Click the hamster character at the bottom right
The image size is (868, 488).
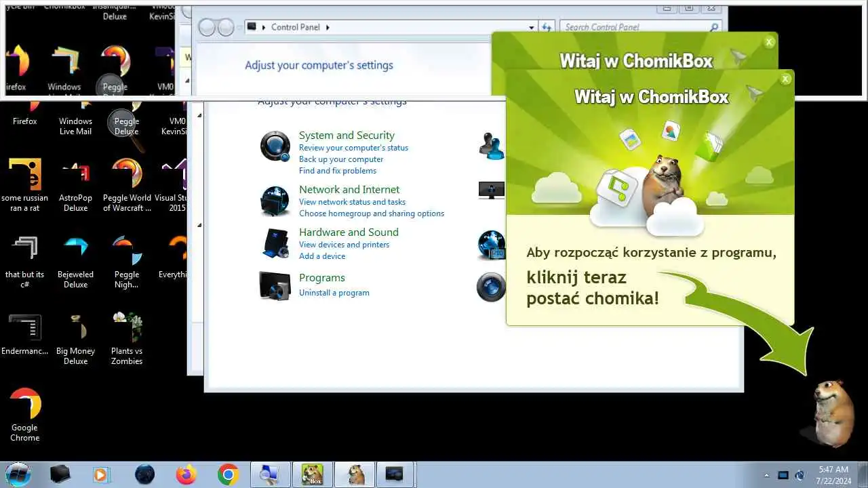[833, 413]
